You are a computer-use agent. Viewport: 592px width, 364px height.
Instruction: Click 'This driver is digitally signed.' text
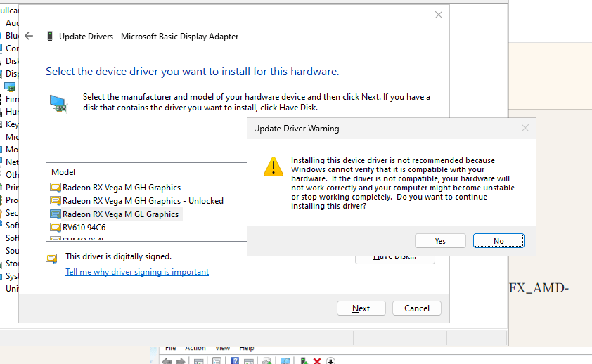pos(119,256)
